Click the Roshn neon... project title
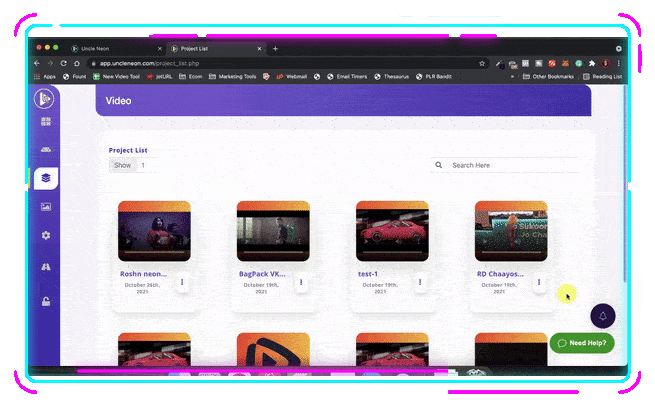Image resolution: width=655 pixels, height=413 pixels. click(143, 274)
